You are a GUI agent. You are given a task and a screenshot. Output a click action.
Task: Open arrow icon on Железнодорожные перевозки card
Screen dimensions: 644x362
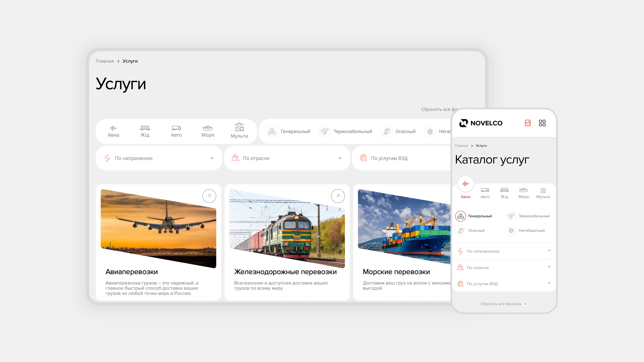tap(338, 196)
